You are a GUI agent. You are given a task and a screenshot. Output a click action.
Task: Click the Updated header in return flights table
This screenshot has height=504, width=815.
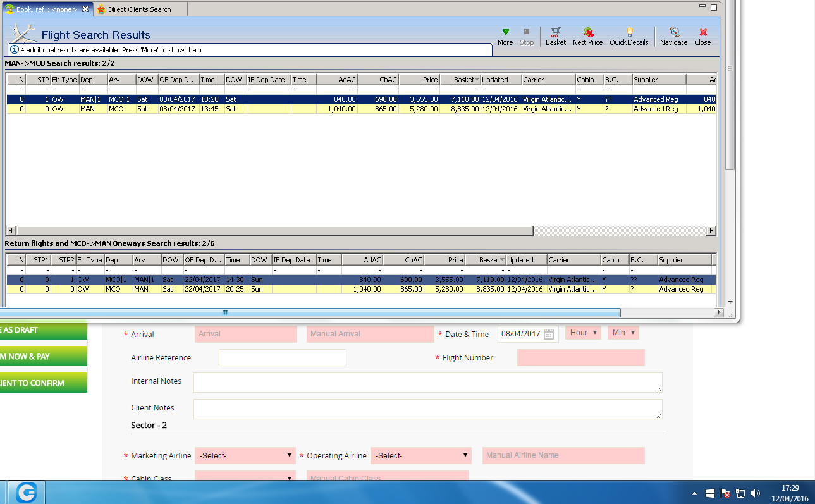[x=526, y=260]
